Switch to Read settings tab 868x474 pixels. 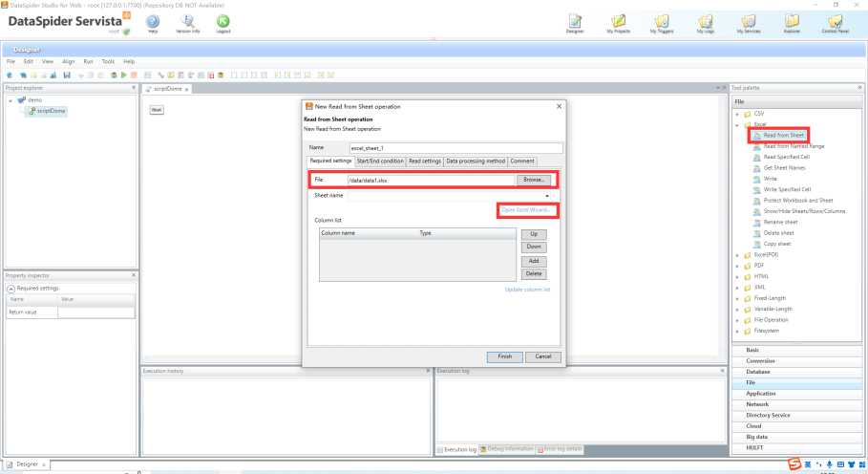(x=425, y=162)
